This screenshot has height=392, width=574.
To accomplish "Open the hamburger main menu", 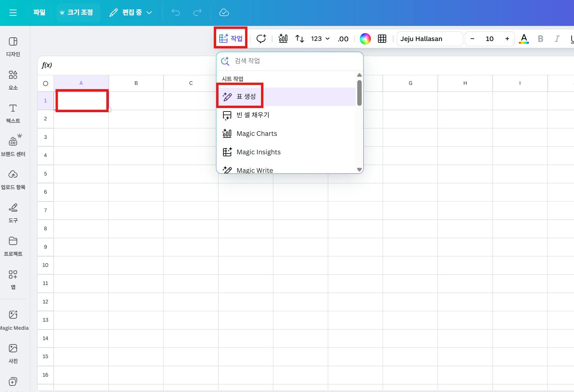I will 13,13.
